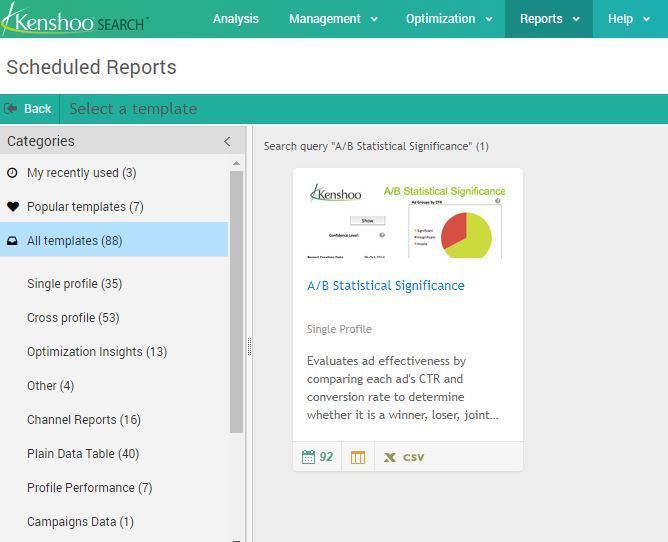Image resolution: width=668 pixels, height=542 pixels.
Task: Filter by Plain Data Table (40)
Action: tap(83, 454)
